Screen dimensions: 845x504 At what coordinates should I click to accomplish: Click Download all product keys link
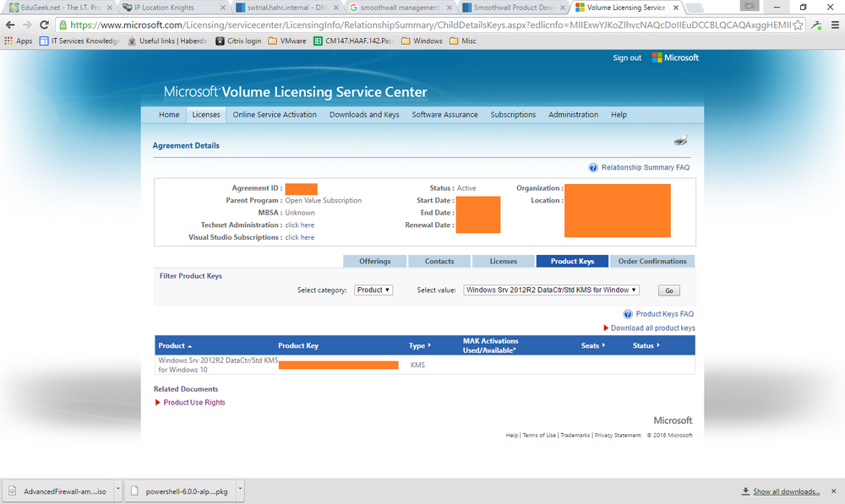pos(652,328)
